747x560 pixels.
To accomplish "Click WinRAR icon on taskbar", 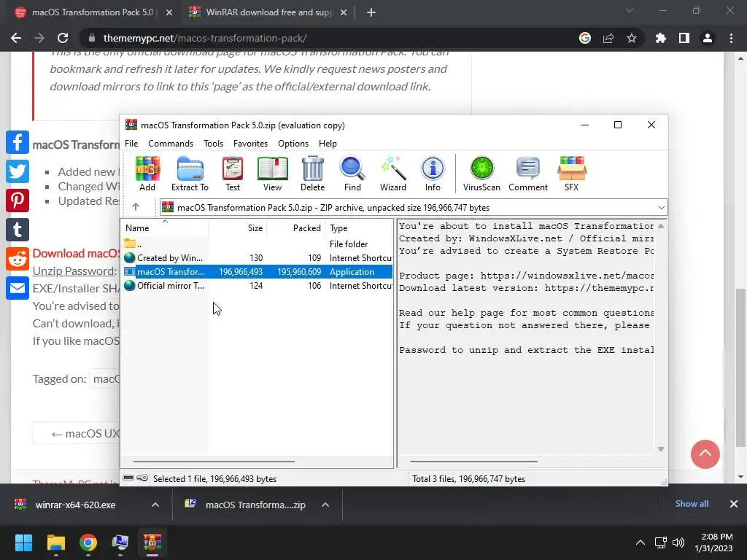I will click(x=152, y=542).
